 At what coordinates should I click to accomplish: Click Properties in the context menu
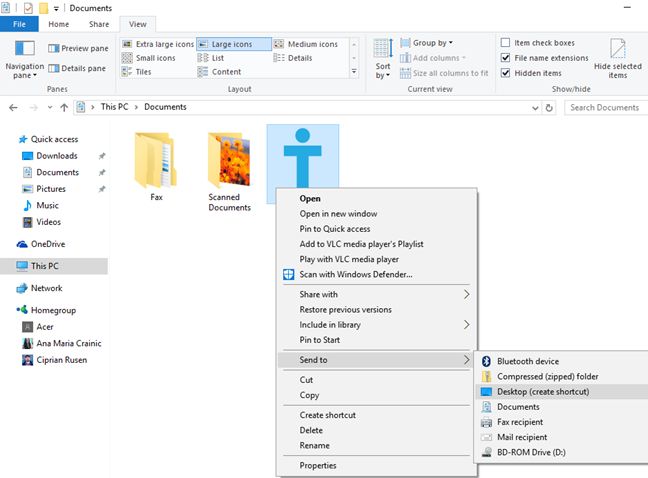point(319,465)
